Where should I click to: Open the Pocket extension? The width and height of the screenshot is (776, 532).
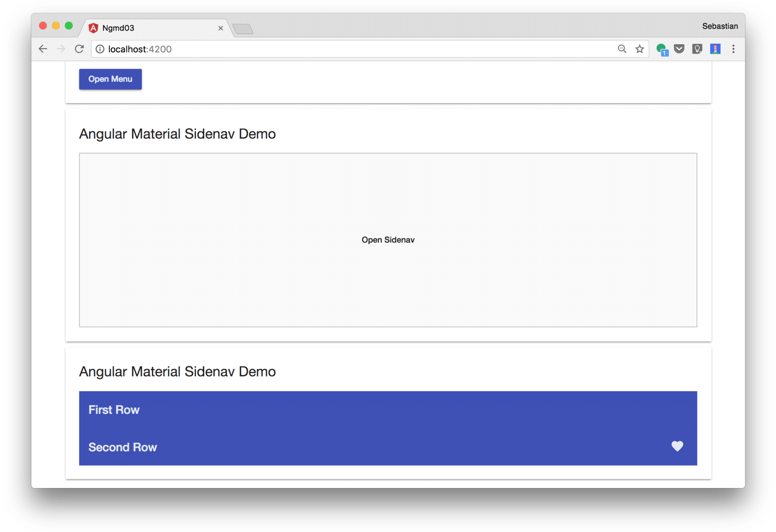[x=679, y=49]
